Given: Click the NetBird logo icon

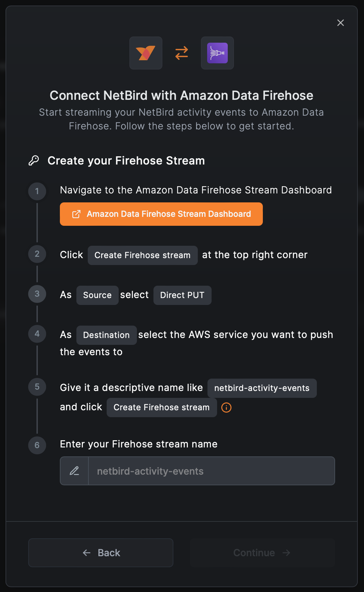Looking at the screenshot, I should (146, 53).
